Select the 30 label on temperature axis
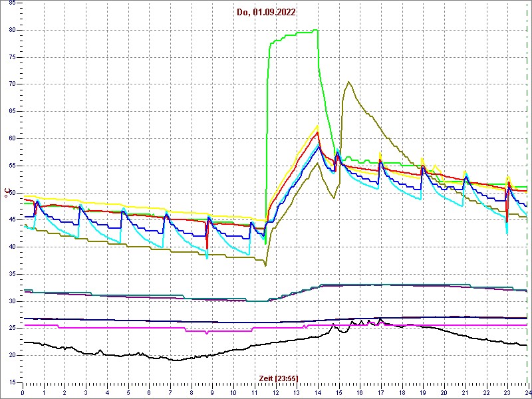This screenshot has width=532, height=399. pyautogui.click(x=12, y=301)
